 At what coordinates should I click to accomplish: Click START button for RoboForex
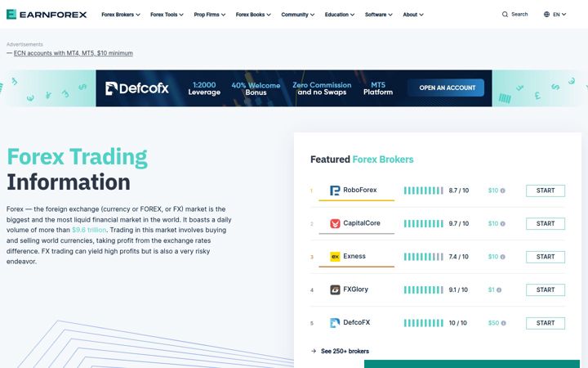tap(546, 191)
